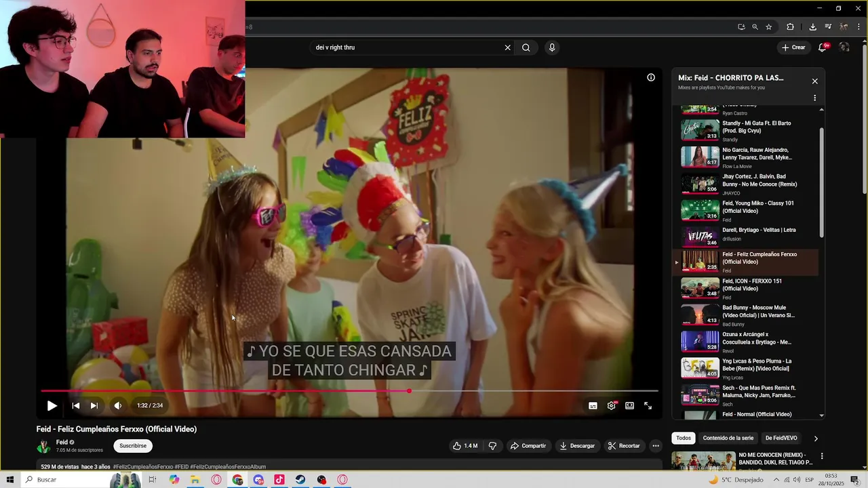Open the Feid channel avatar
The height and width of the screenshot is (488, 868).
pyautogui.click(x=44, y=447)
